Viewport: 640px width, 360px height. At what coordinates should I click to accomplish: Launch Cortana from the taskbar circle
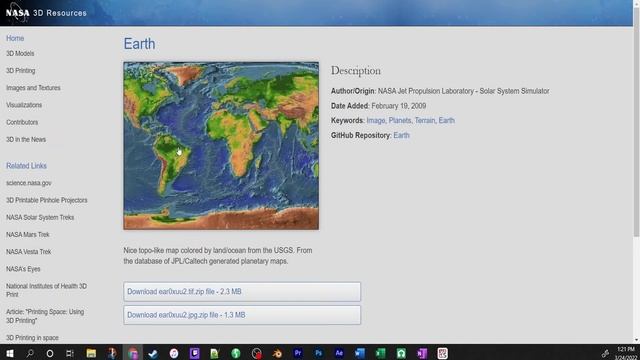coord(50,353)
